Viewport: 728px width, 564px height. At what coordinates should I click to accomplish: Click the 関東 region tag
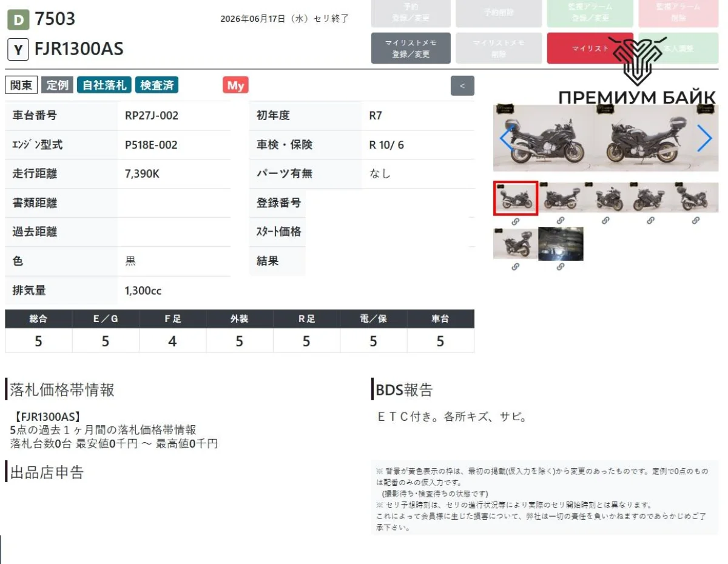click(21, 86)
